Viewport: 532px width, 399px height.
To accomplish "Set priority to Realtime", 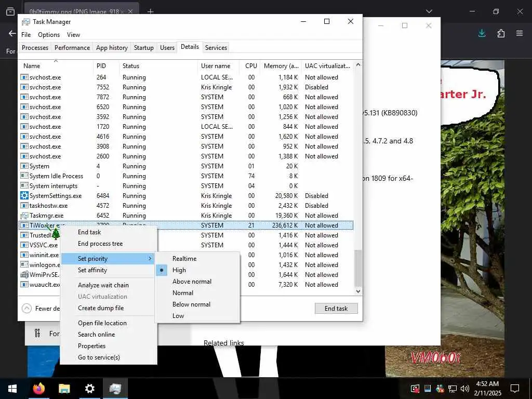I will point(197,259).
